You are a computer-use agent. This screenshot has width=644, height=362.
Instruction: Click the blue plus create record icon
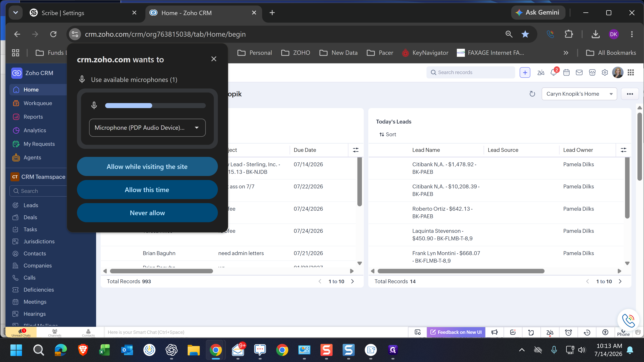coord(525,72)
